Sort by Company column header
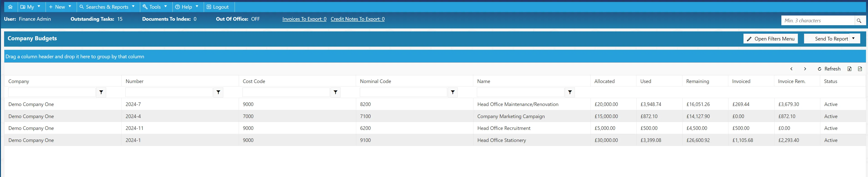Screen dimensions: 868x177 pos(19,81)
